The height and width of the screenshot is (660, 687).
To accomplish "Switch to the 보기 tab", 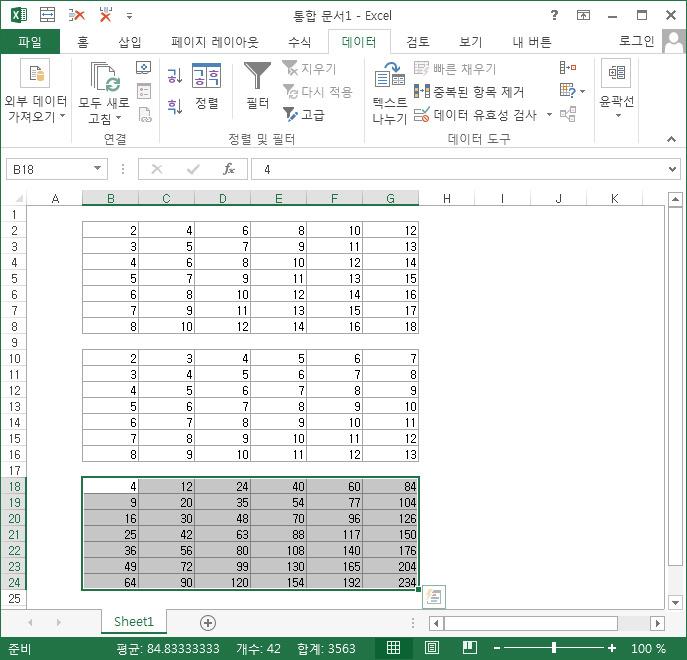I will pos(471,42).
